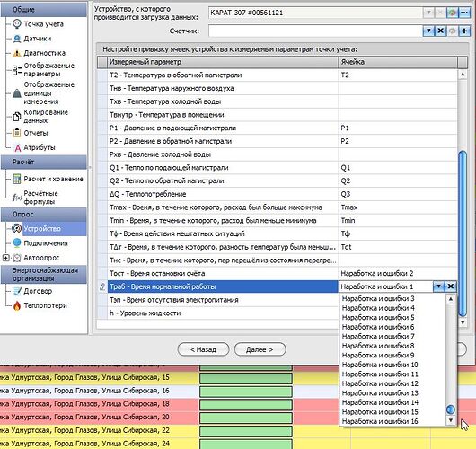The image size is (476, 449).
Task: Click Энергоснабжающая организация section header
Action: tap(44, 275)
